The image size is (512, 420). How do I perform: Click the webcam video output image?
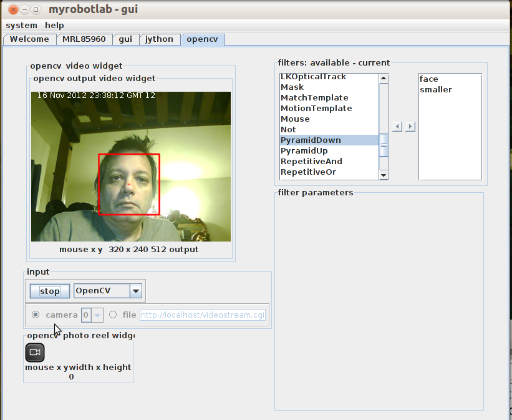point(130,167)
